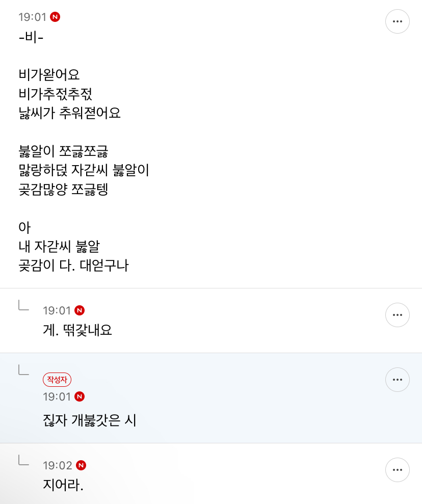Click the line "비가왇어요"

pyautogui.click(x=49, y=74)
